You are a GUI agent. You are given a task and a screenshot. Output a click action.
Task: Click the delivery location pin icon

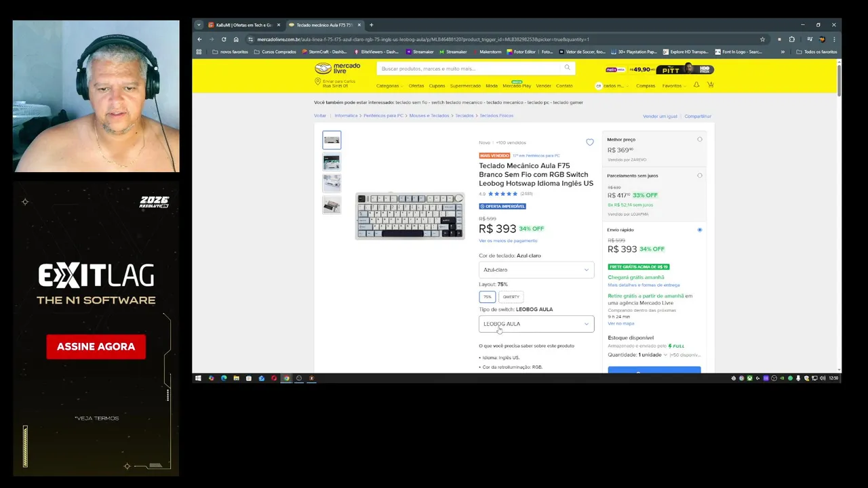point(317,82)
